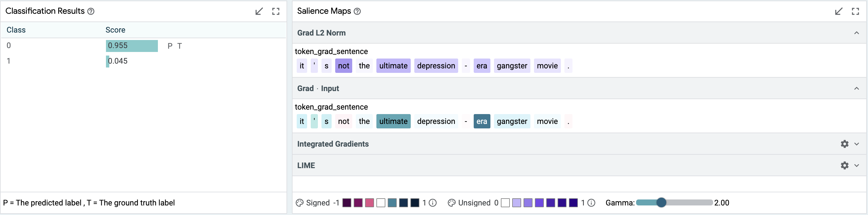Show info for the Signed color scale

(433, 203)
